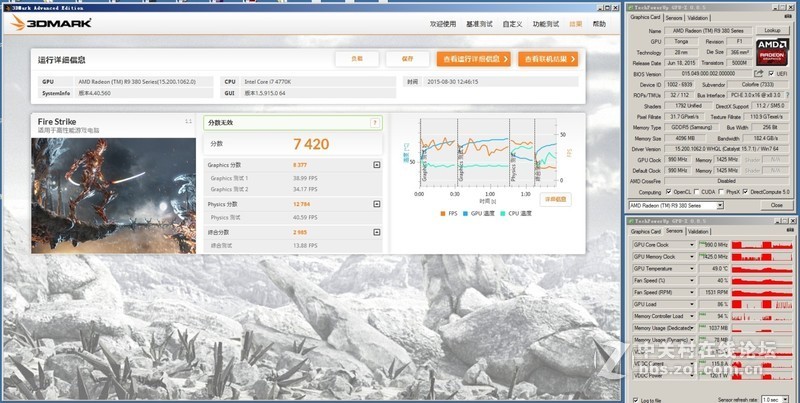Open the GPU Core Clock sensor dropdown

pyautogui.click(x=692, y=245)
